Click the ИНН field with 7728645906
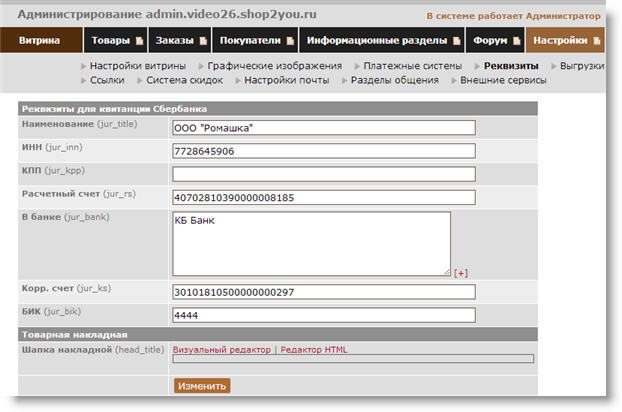Screen dimensions: 622x412 pos(324,151)
